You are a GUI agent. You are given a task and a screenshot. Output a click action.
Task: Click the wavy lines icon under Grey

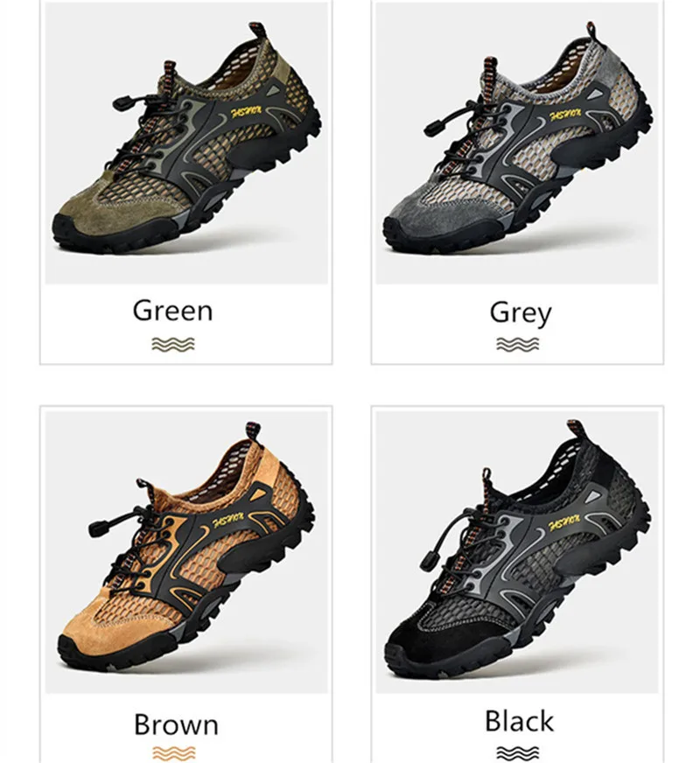518,344
